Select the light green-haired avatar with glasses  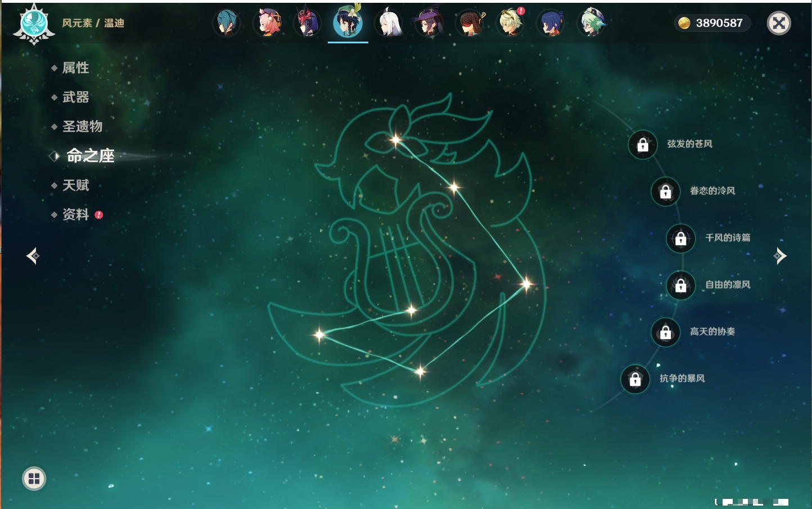coord(592,23)
